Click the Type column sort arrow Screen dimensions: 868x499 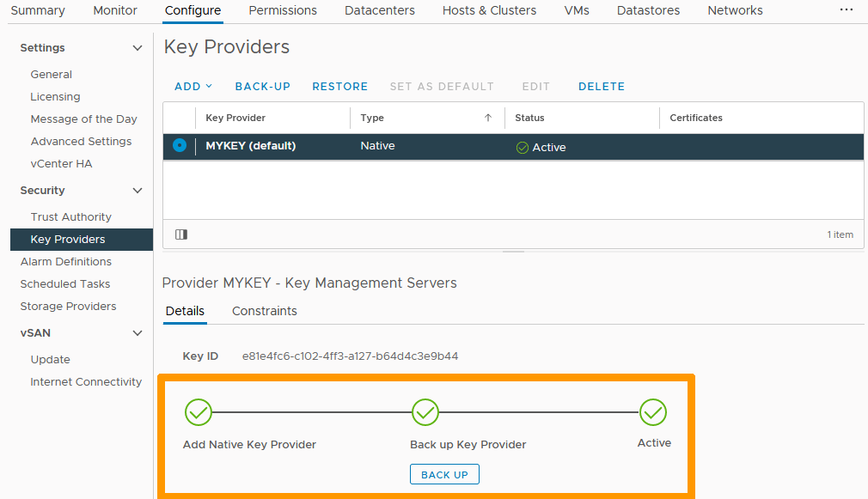point(488,118)
